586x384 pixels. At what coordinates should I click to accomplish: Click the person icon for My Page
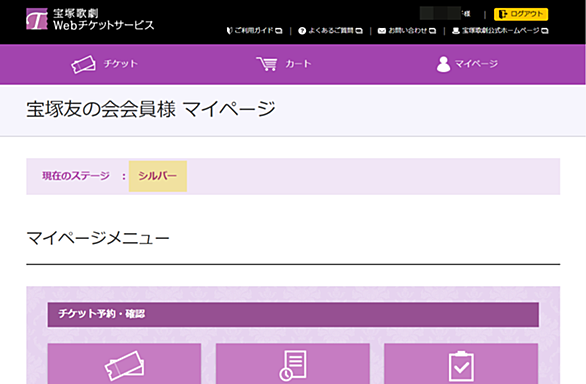click(x=443, y=64)
